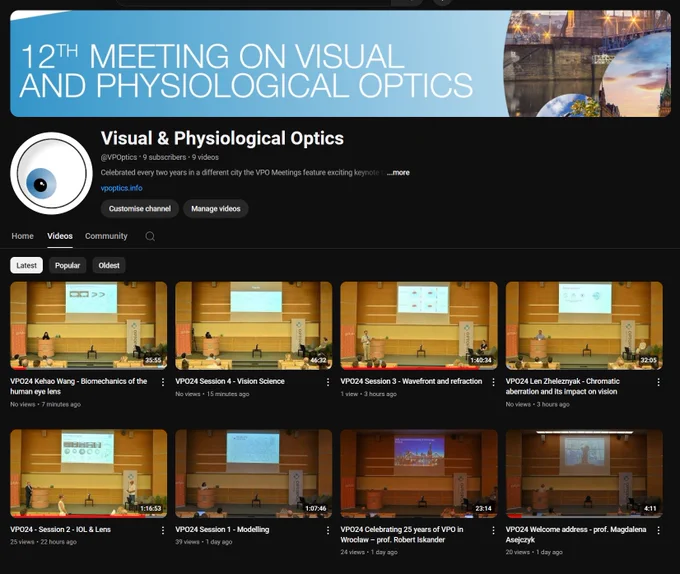
Task: Open options menu for Kehao Wang video
Action: tap(163, 382)
